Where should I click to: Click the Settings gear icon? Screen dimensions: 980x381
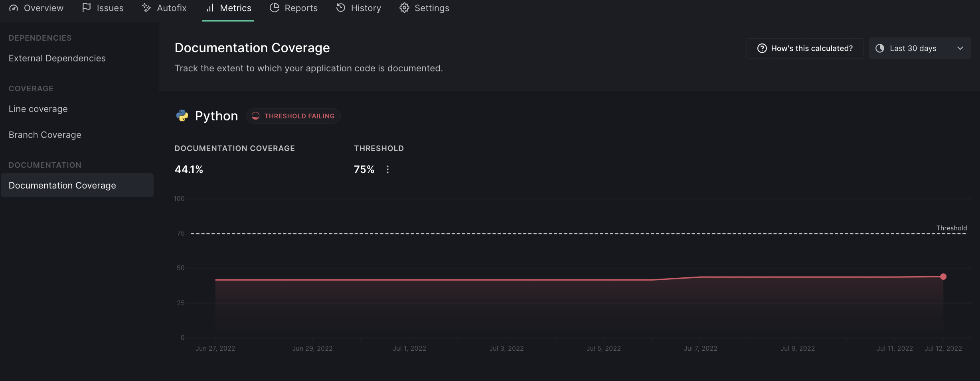tap(405, 7)
